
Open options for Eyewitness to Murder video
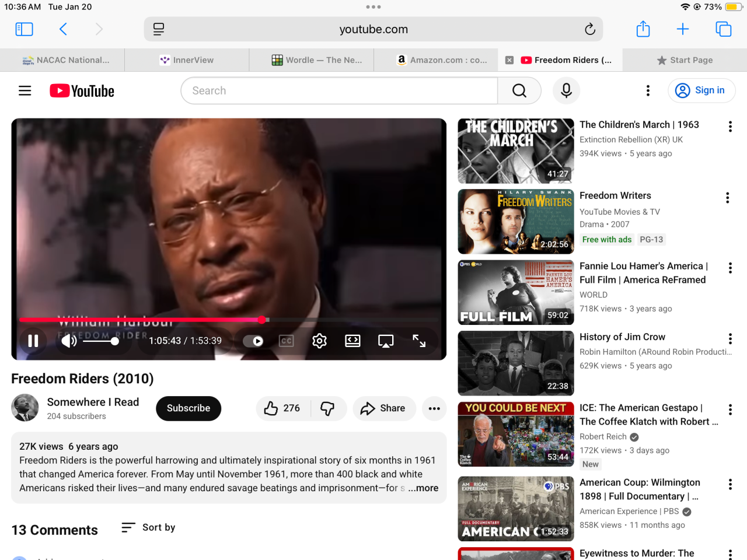730,554
